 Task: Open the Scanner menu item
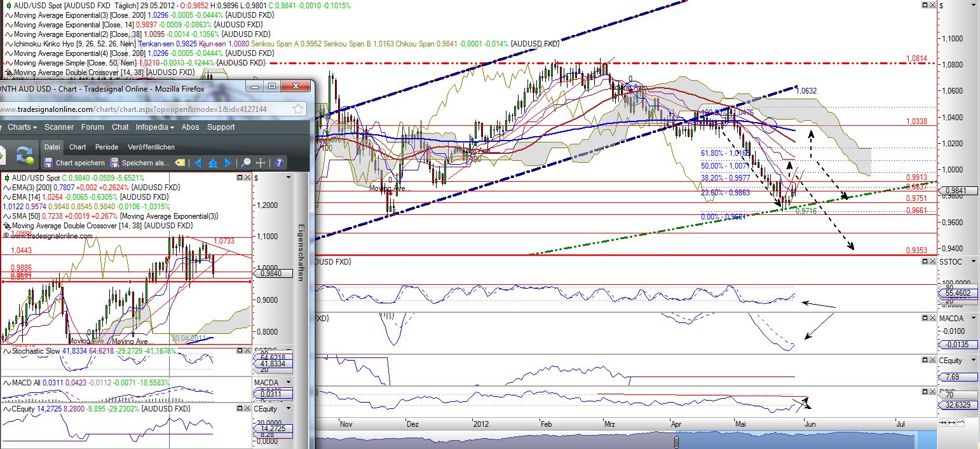[59, 127]
